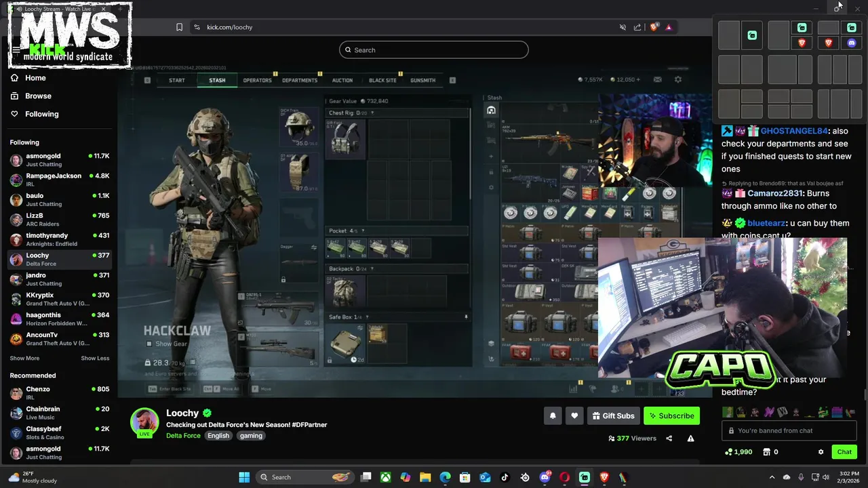Click GHOSTANGEL84 username in chat

tap(794, 131)
